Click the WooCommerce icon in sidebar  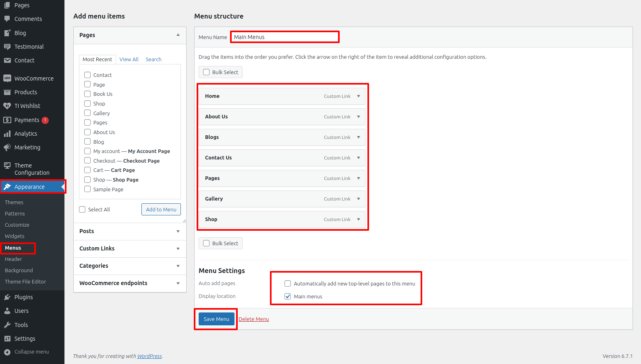[x=7, y=79]
